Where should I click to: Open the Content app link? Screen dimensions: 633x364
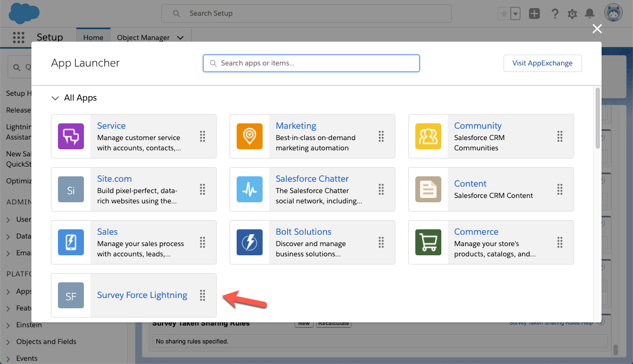471,183
